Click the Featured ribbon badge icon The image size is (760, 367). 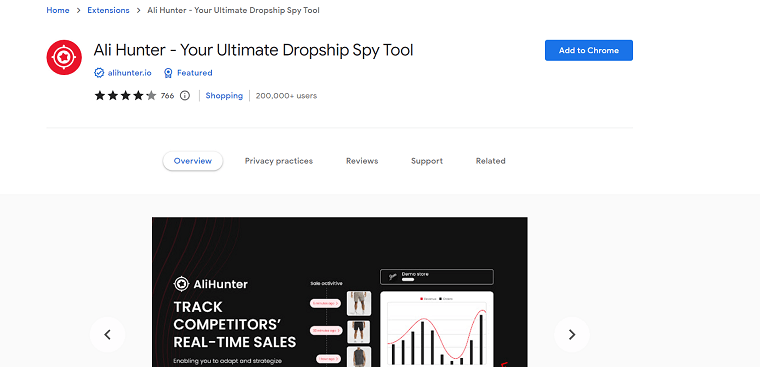click(168, 73)
